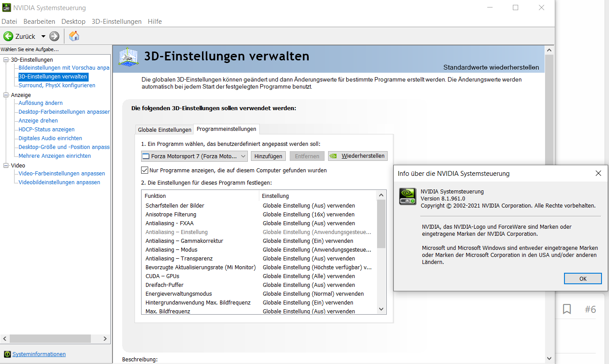Uncheck Nur Programme anzeigen checkbox
The width and height of the screenshot is (609, 364).
click(145, 170)
